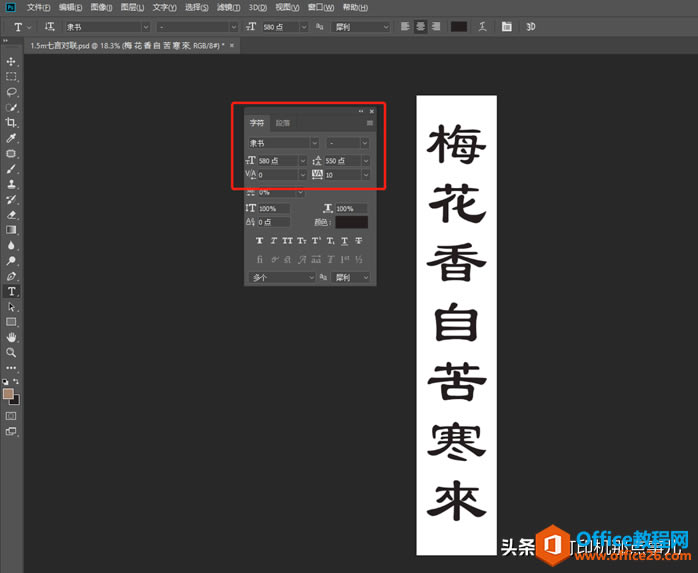Image resolution: width=698 pixels, height=573 pixels.
Task: Click the 颜色 swatch in Character panel
Action: point(351,222)
